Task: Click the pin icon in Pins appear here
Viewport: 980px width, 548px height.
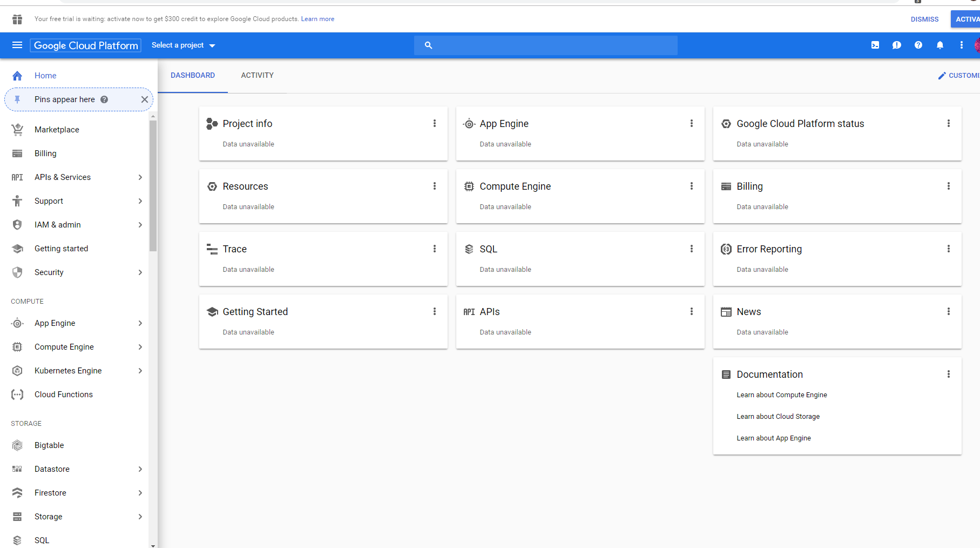Action: pos(17,99)
